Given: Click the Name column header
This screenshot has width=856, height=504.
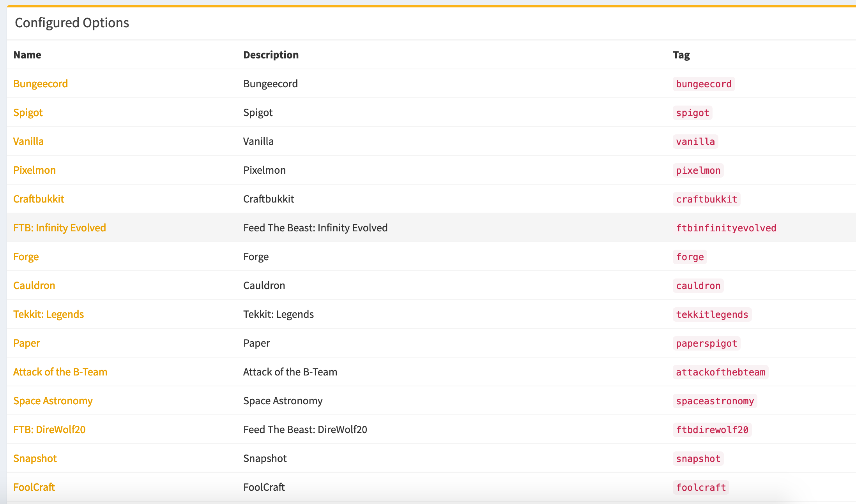Looking at the screenshot, I should click(27, 55).
